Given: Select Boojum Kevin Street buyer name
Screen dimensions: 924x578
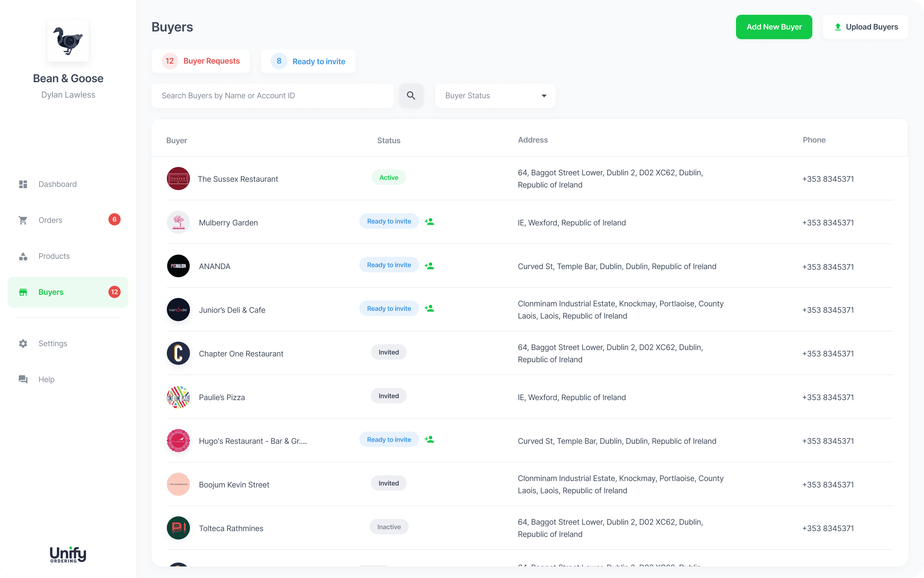Looking at the screenshot, I should [x=234, y=485].
